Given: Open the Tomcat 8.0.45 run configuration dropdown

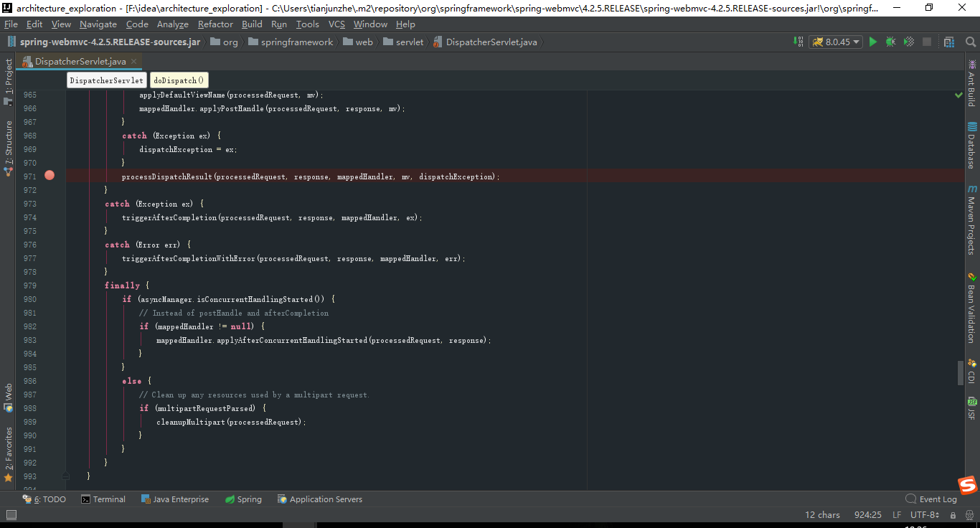Looking at the screenshot, I should coord(835,42).
